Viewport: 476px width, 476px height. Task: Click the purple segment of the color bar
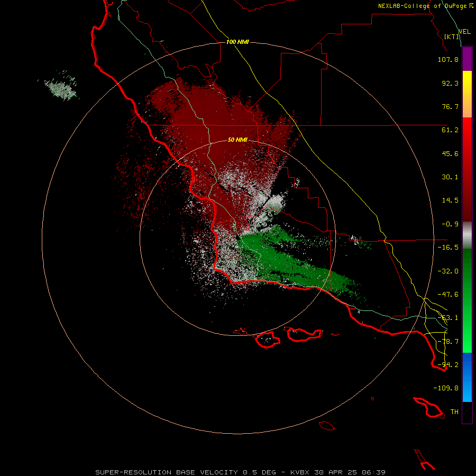click(467, 59)
